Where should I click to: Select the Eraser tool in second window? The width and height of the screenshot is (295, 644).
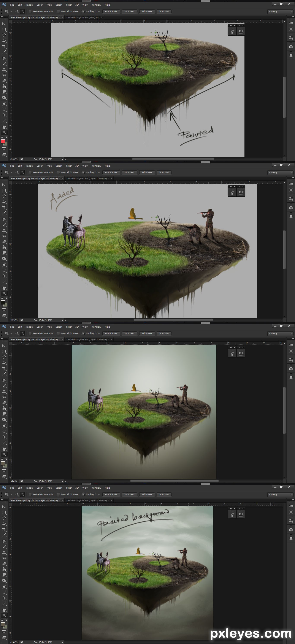pyautogui.click(x=4, y=241)
